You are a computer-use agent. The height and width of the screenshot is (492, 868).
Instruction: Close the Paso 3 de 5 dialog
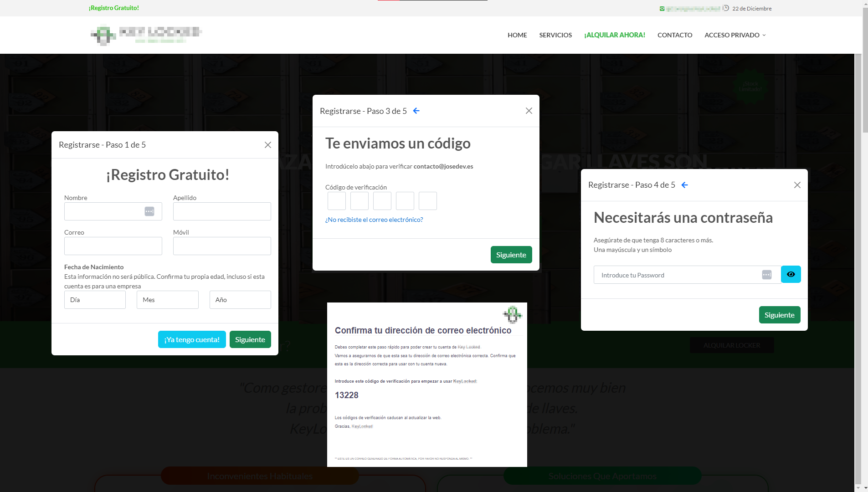(x=529, y=111)
